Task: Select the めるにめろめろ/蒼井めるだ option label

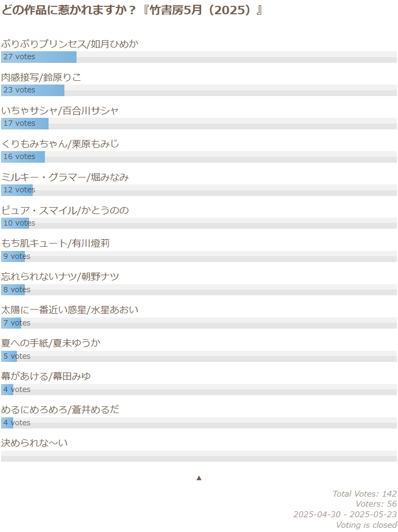Action: (x=60, y=410)
